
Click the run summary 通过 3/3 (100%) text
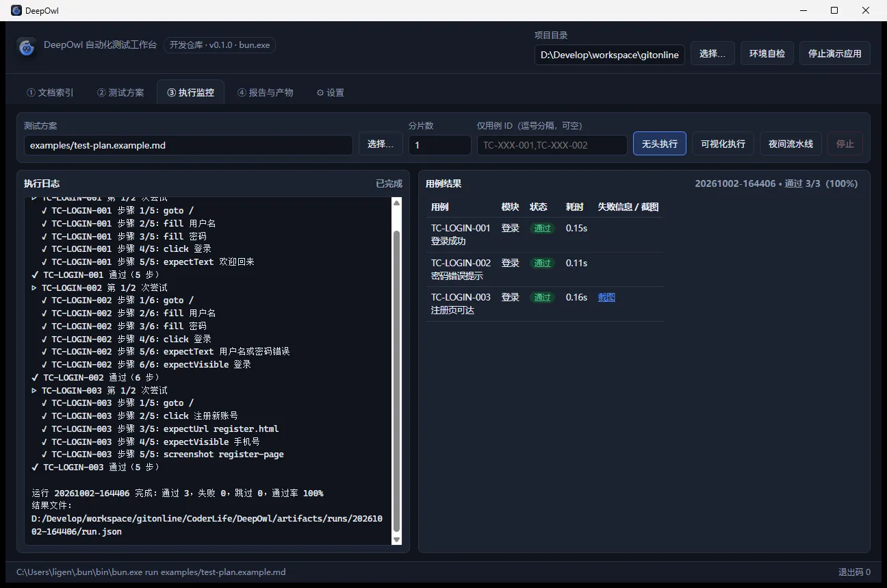click(x=821, y=183)
